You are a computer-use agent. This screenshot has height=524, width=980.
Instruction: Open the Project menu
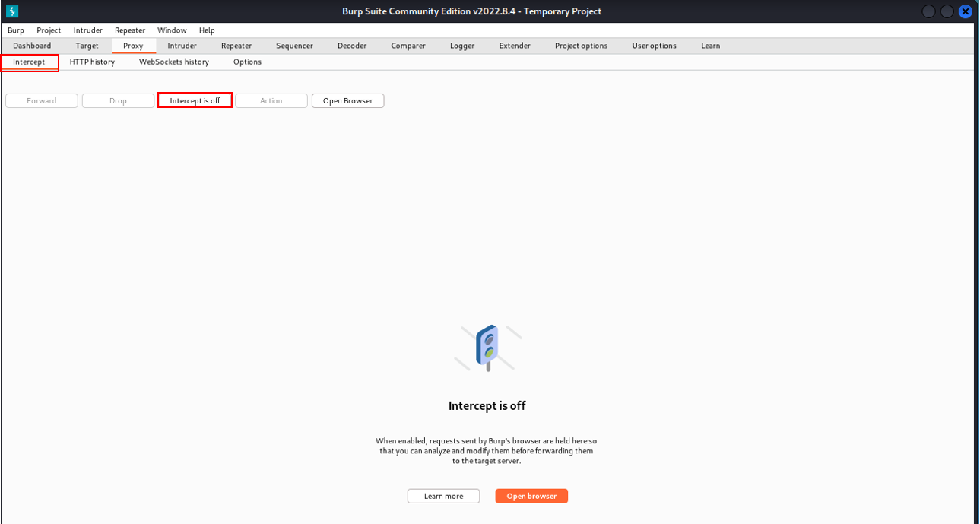pos(49,30)
